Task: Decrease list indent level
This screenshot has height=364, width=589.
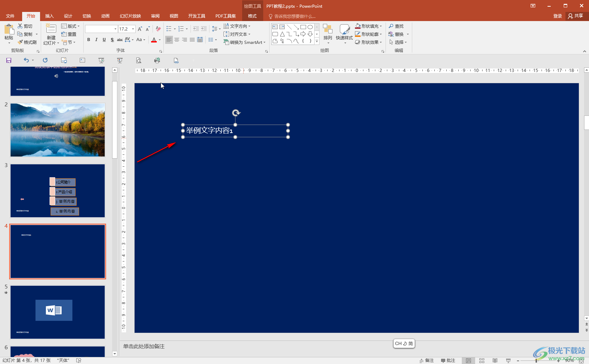Action: (196, 29)
